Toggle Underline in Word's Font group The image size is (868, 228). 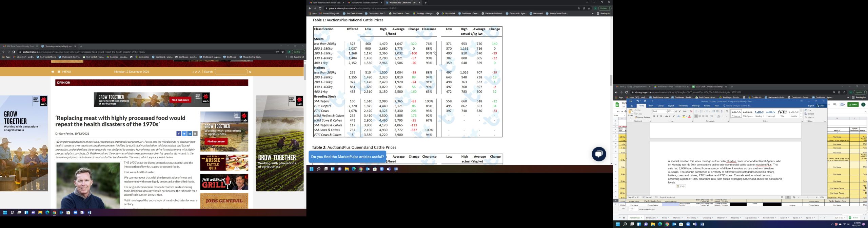tap(661, 116)
